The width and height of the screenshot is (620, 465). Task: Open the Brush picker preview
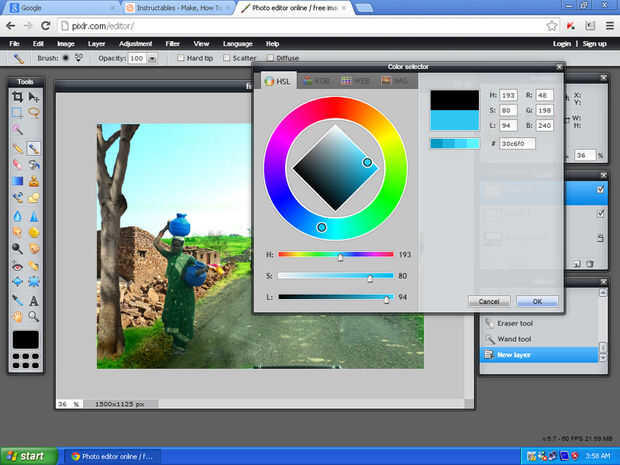(x=66, y=58)
